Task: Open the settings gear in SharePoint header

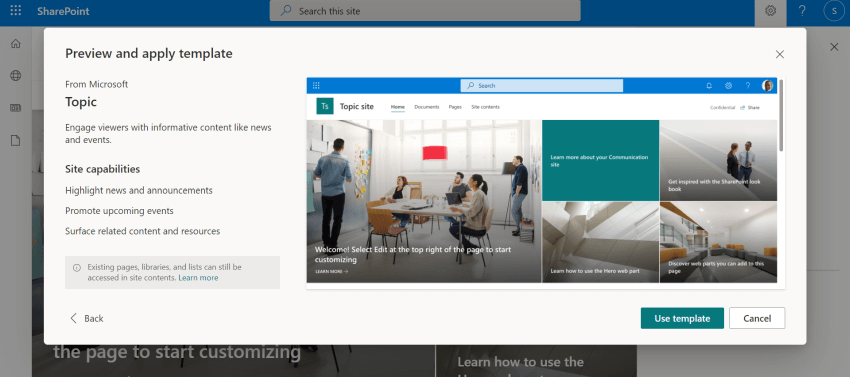Action: tap(770, 11)
